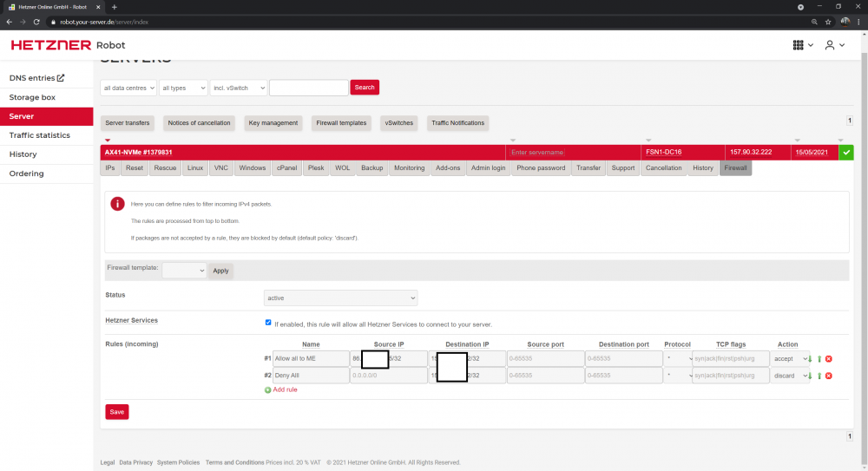Click the green checkmark server status icon

[x=845, y=152]
